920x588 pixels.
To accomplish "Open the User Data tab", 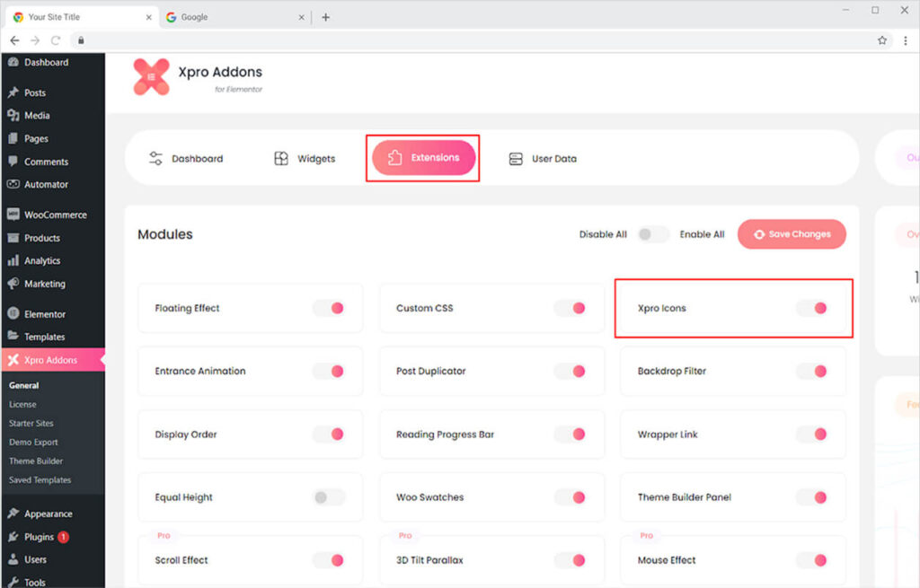I will coord(543,159).
